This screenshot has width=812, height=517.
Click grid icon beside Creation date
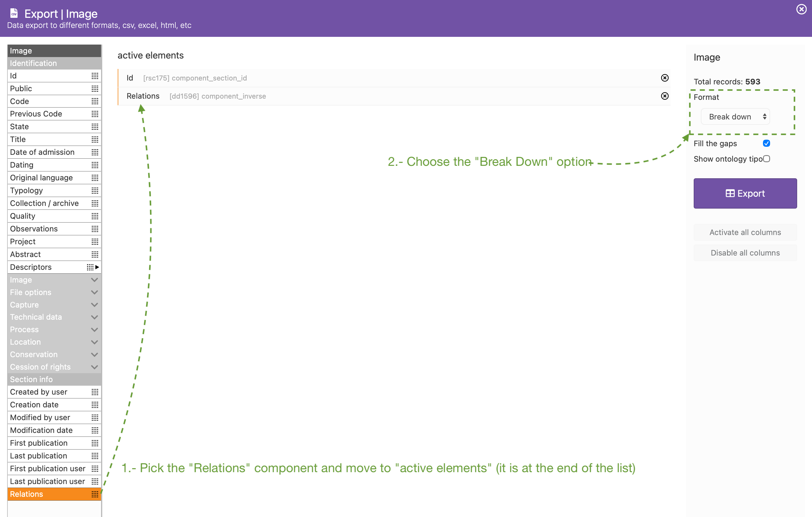[95, 404]
